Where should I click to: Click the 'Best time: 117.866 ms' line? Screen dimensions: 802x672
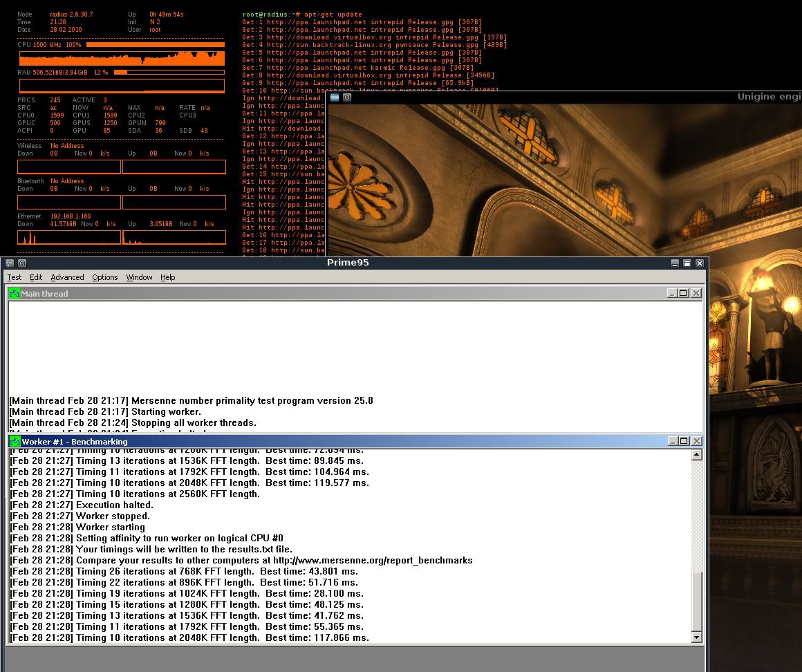[x=189, y=637]
